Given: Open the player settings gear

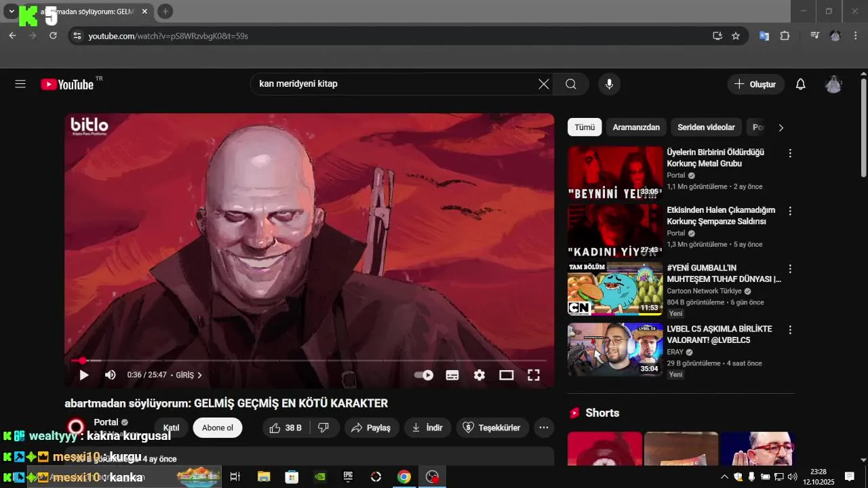Looking at the screenshot, I should pos(479,375).
